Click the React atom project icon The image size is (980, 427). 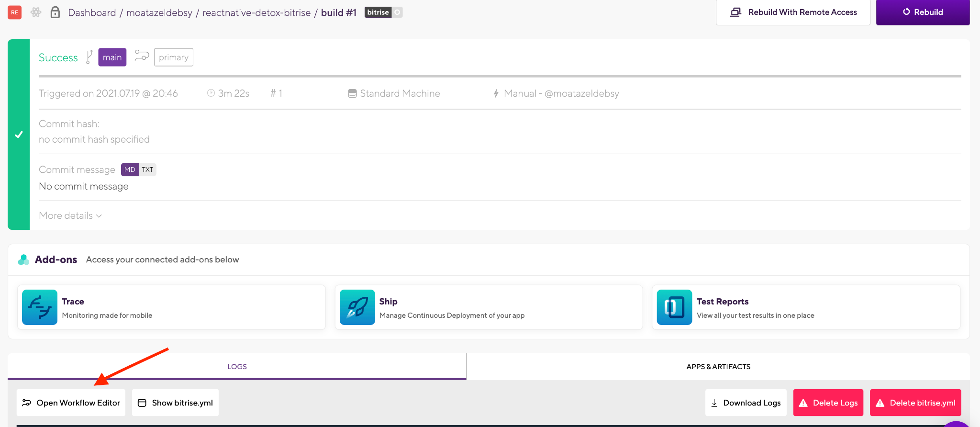pyautogui.click(x=36, y=12)
